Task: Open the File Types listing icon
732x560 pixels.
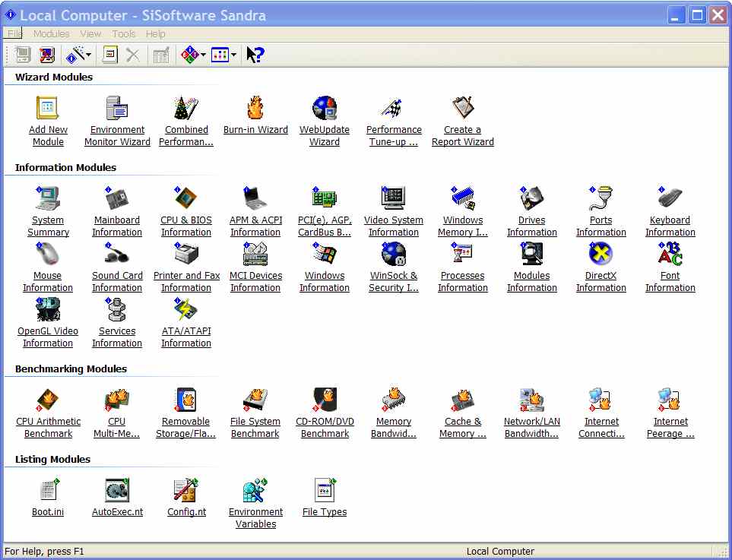Action: point(325,490)
